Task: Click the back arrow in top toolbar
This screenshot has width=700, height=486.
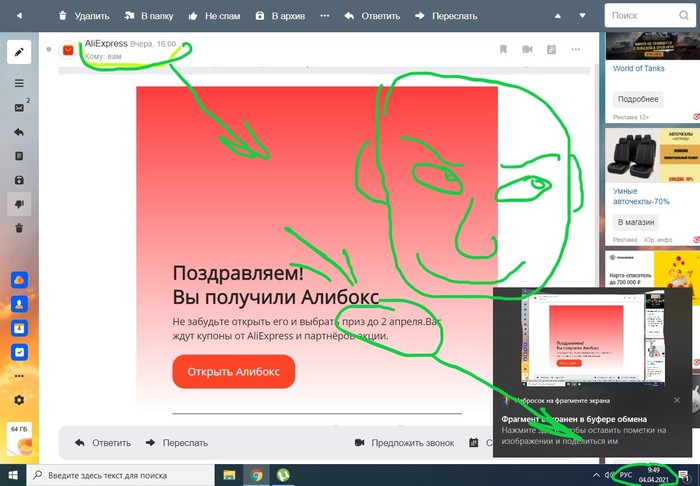Action: click(x=19, y=16)
